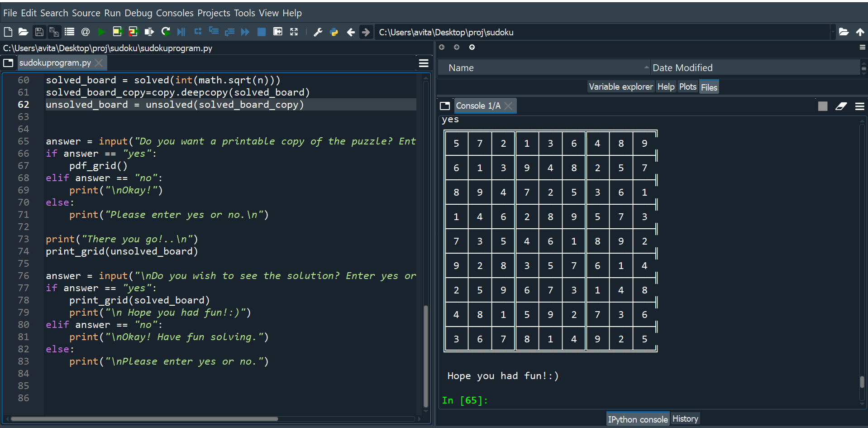Switch to the Variable explorer tab
This screenshot has width=868, height=428.
621,87
